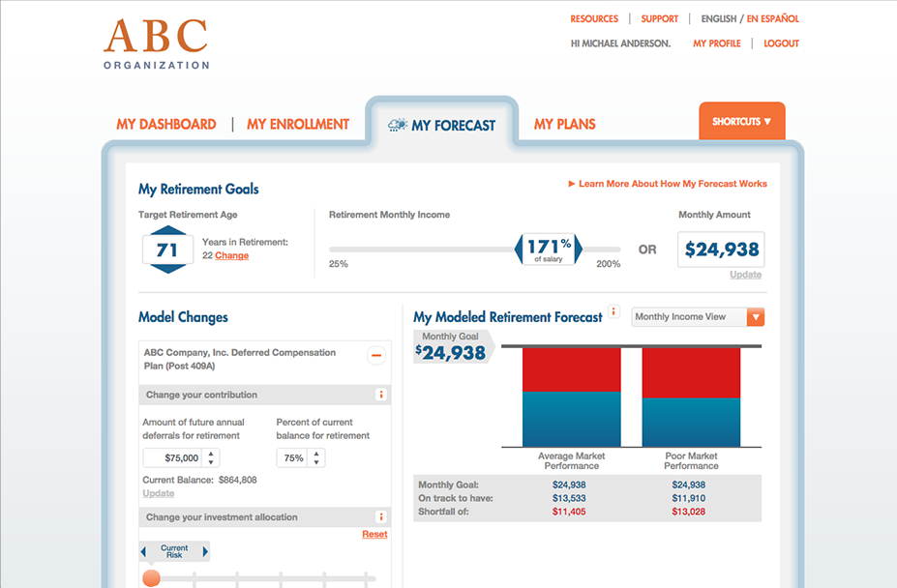Click the Logout link

(x=782, y=44)
